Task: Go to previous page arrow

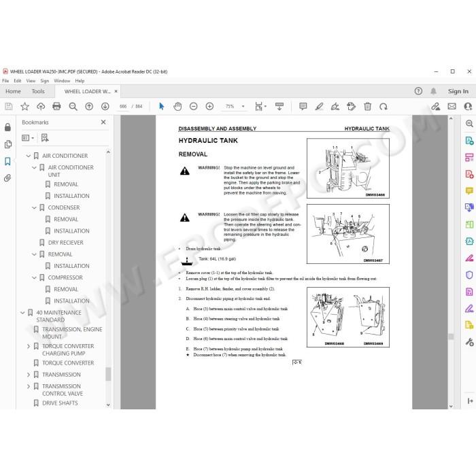Action: coord(89,106)
